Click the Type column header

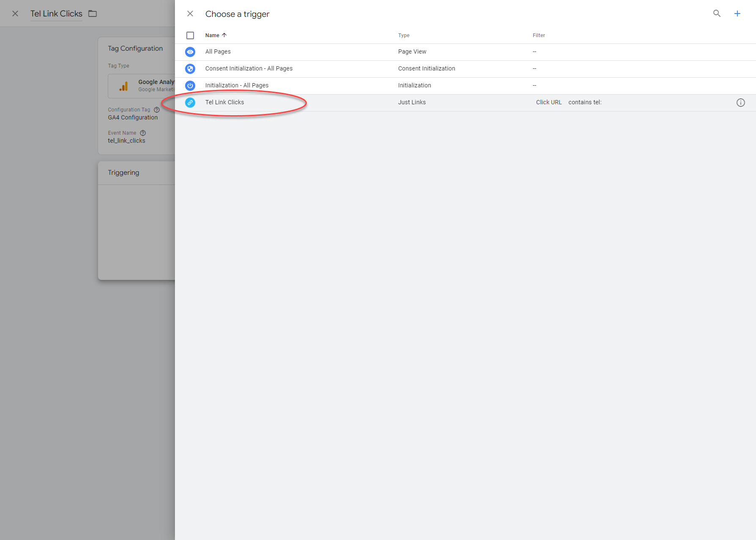click(404, 35)
